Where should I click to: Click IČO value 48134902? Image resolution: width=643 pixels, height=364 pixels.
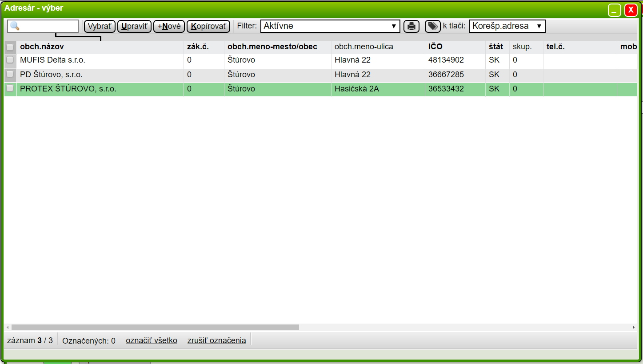(446, 60)
